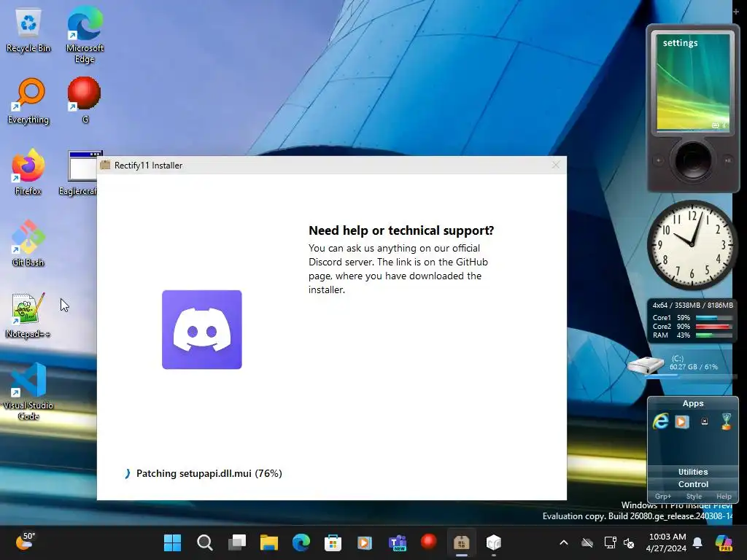The height and width of the screenshot is (560, 747).
Task: Click the red ball taskbar icon
Action: click(429, 542)
